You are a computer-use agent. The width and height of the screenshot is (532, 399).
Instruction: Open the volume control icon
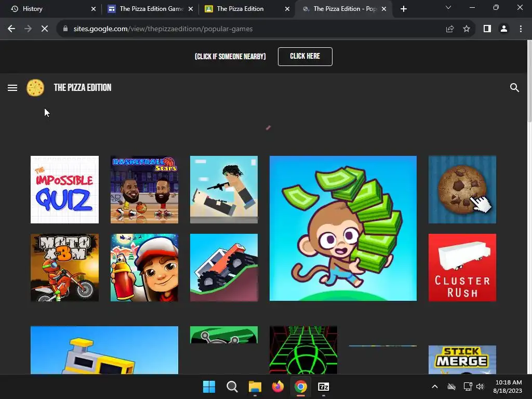click(x=480, y=387)
